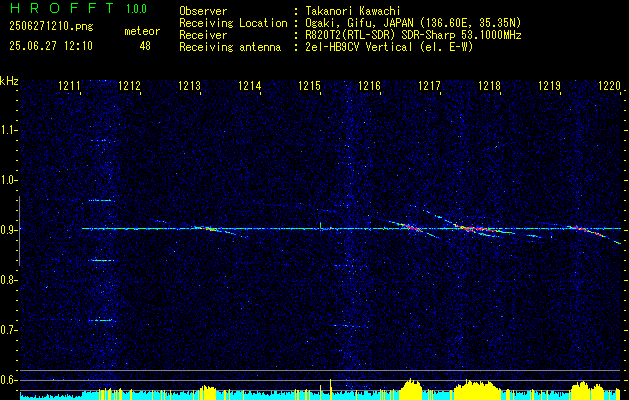Click time marker 1217

429,85
